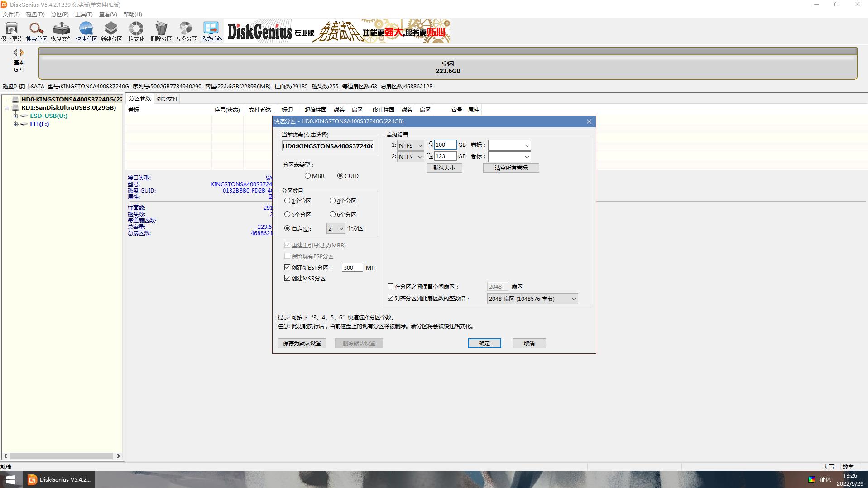Click the 默认大小 button
This screenshot has height=488, width=868.
click(444, 168)
